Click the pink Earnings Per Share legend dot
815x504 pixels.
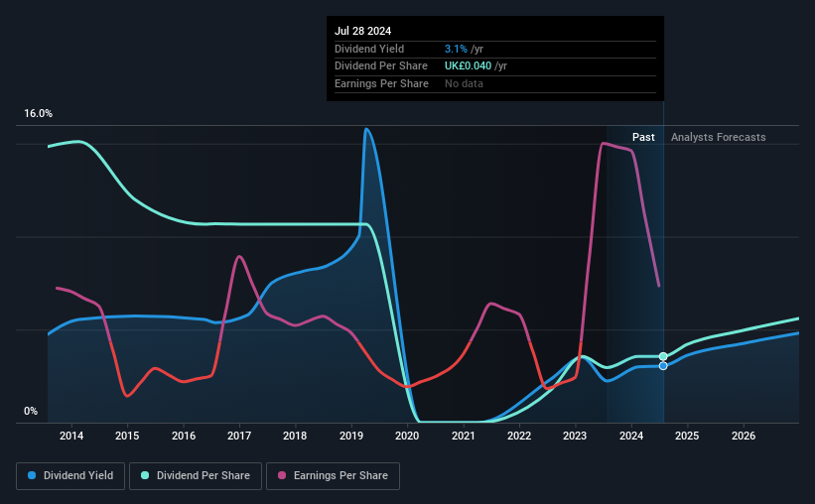pyautogui.click(x=282, y=475)
